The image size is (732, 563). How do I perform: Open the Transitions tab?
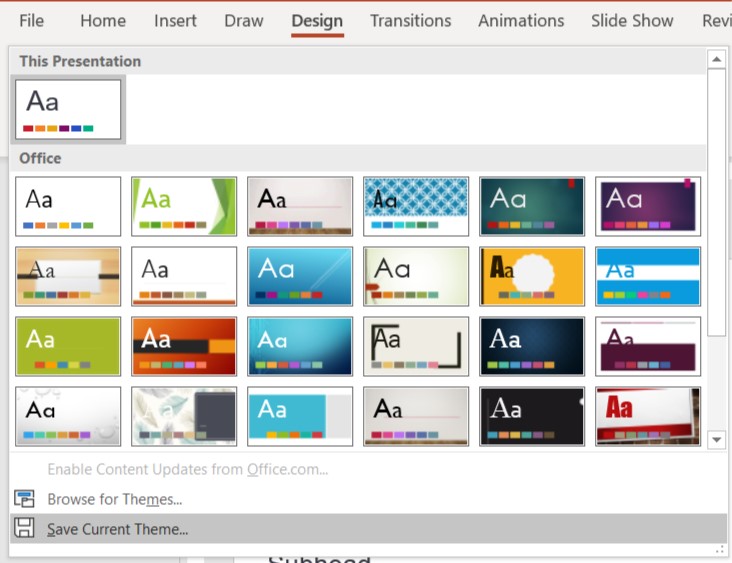coord(410,21)
